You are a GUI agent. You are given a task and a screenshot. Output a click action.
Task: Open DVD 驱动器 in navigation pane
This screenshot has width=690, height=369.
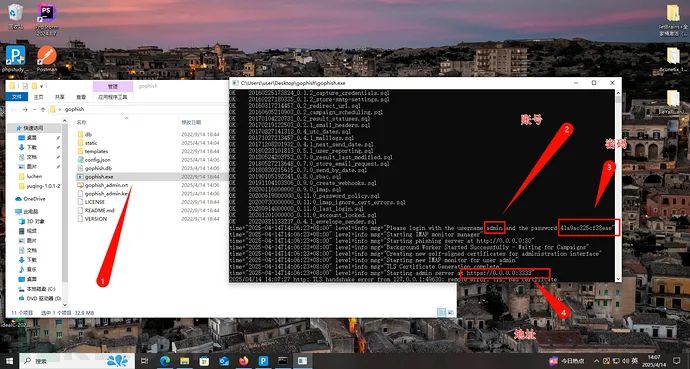point(40,298)
